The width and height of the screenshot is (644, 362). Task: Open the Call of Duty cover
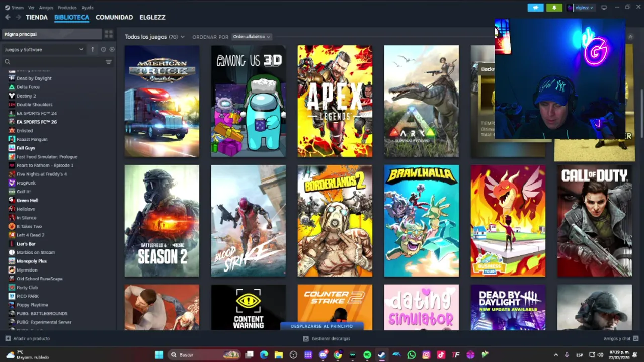tap(595, 221)
